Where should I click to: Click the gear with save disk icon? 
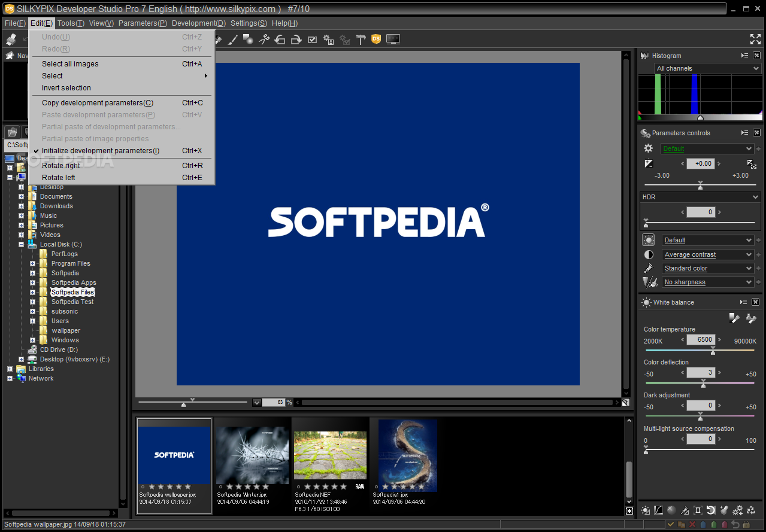(x=328, y=39)
